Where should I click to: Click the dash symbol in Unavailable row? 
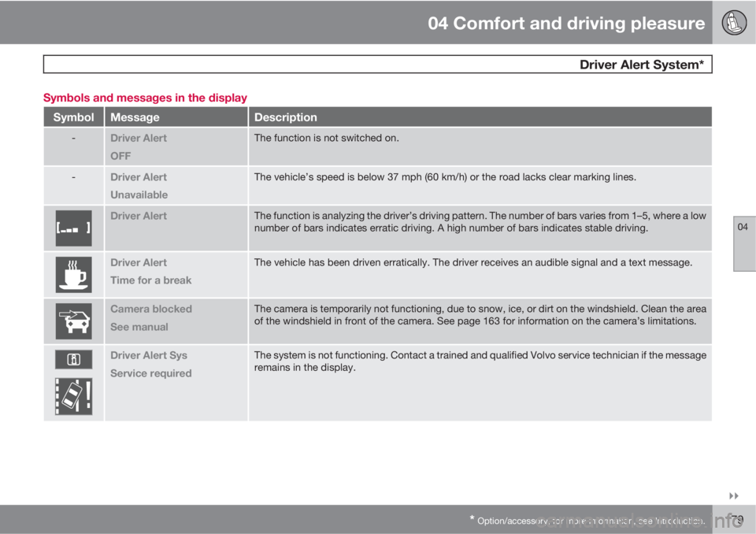[73, 177]
